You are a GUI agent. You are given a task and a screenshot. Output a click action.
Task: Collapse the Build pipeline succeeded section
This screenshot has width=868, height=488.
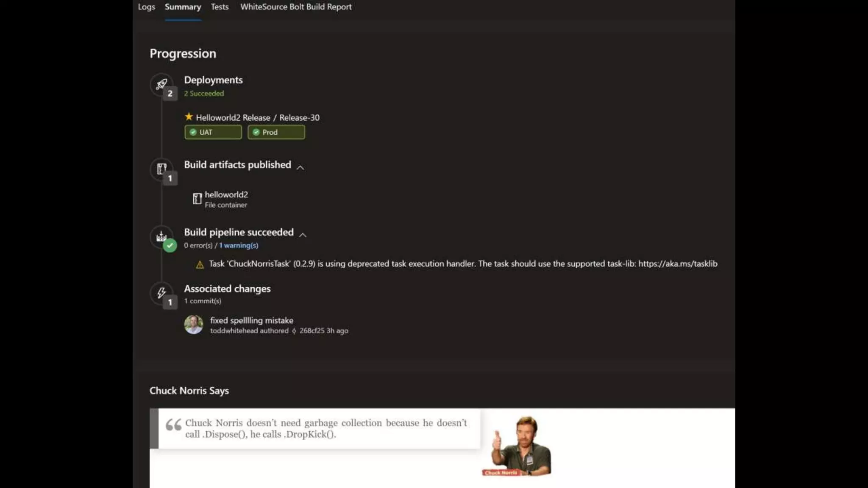coord(303,235)
